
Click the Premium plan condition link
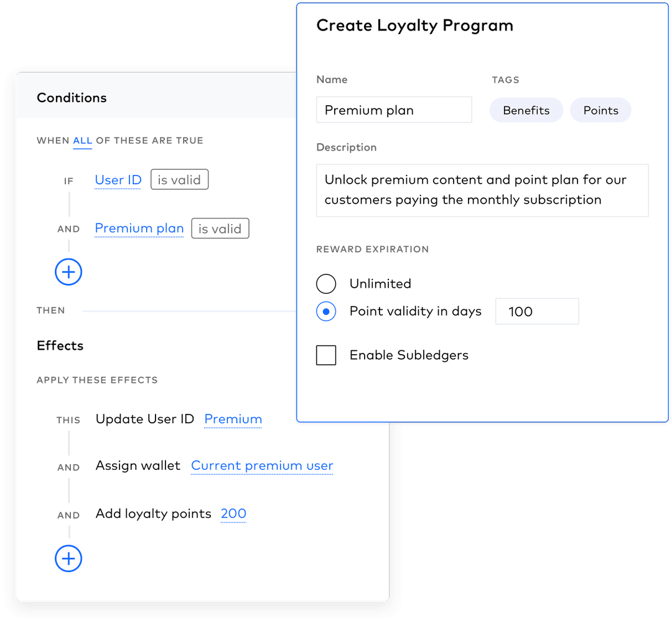point(139,228)
